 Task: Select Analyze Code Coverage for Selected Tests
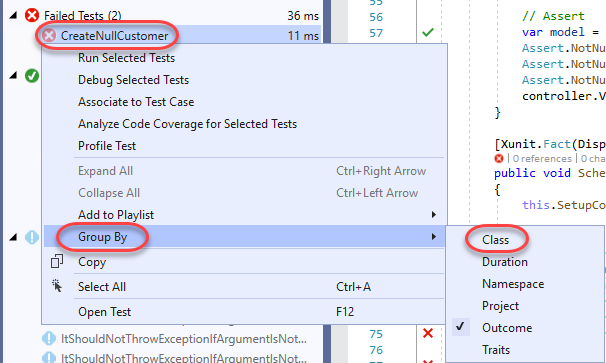coord(187,124)
